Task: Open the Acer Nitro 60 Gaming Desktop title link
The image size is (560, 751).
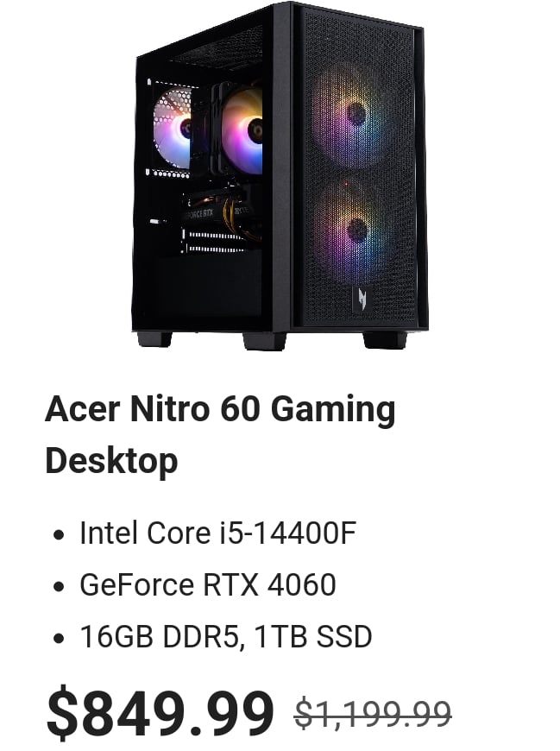Action: pos(220,434)
